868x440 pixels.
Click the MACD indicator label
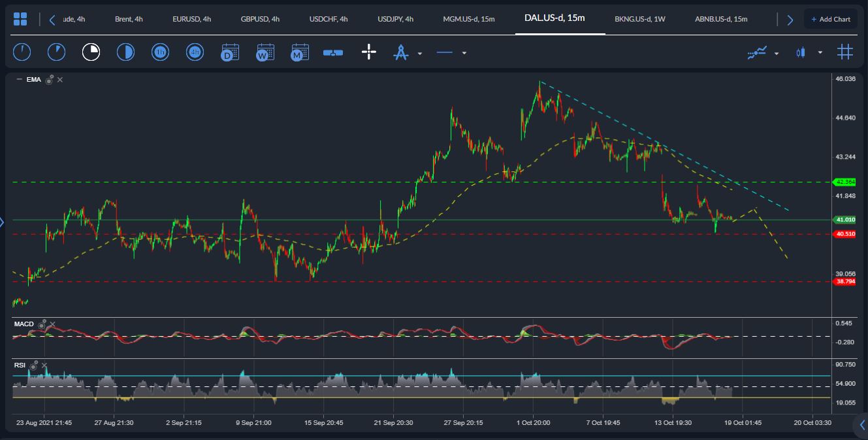pyautogui.click(x=24, y=324)
